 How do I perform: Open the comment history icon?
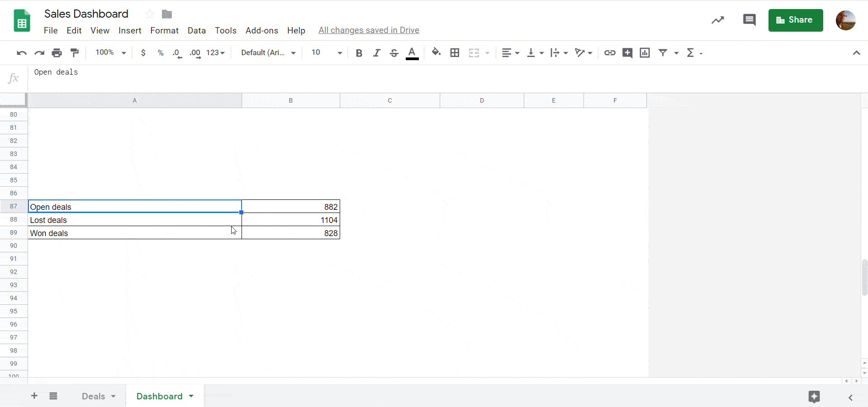pos(749,20)
